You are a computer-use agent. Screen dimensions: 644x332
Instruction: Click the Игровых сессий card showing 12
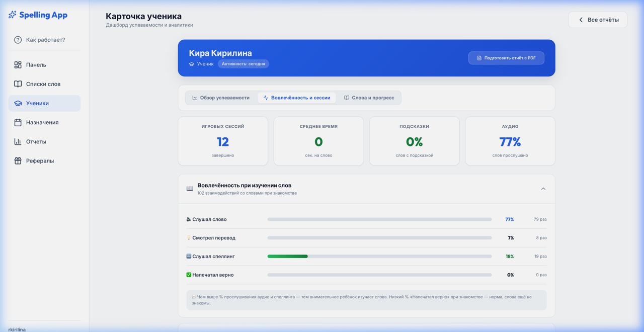tap(223, 141)
